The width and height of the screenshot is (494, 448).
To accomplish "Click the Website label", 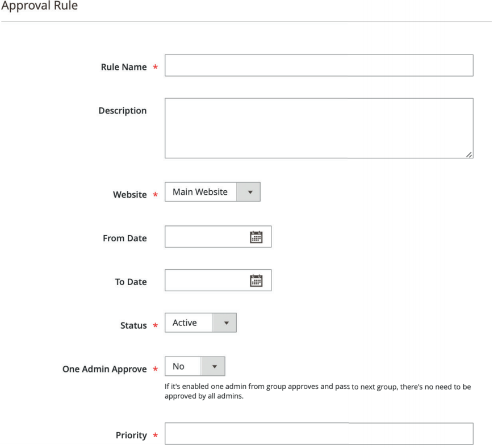I will (130, 195).
